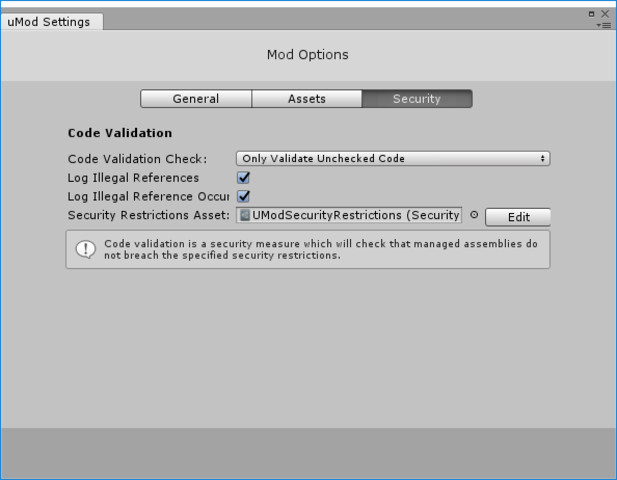Click the Log Illegal Reference Occur label
This screenshot has width=617, height=480.
[x=148, y=196]
